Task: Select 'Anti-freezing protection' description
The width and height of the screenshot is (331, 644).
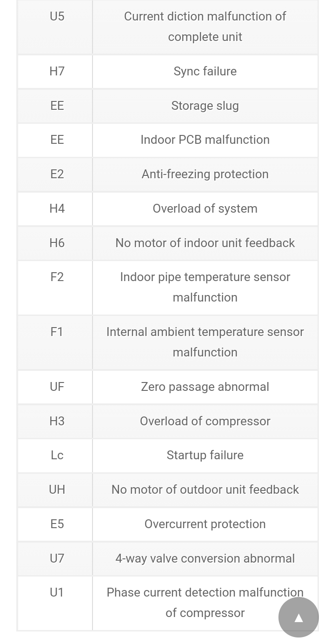Action: click(205, 174)
